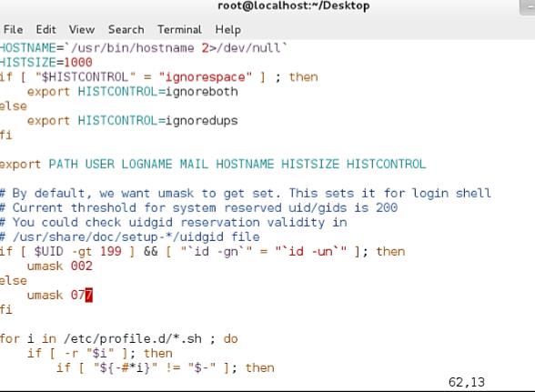Click the comment line starting 'By default'
535x392 pixels.
(246, 194)
